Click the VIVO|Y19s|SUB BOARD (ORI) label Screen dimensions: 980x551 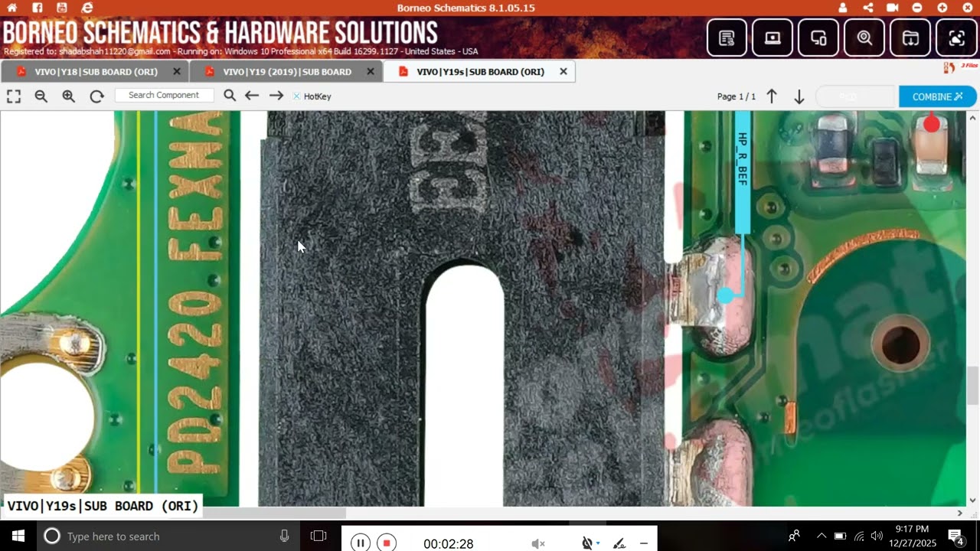tap(103, 505)
